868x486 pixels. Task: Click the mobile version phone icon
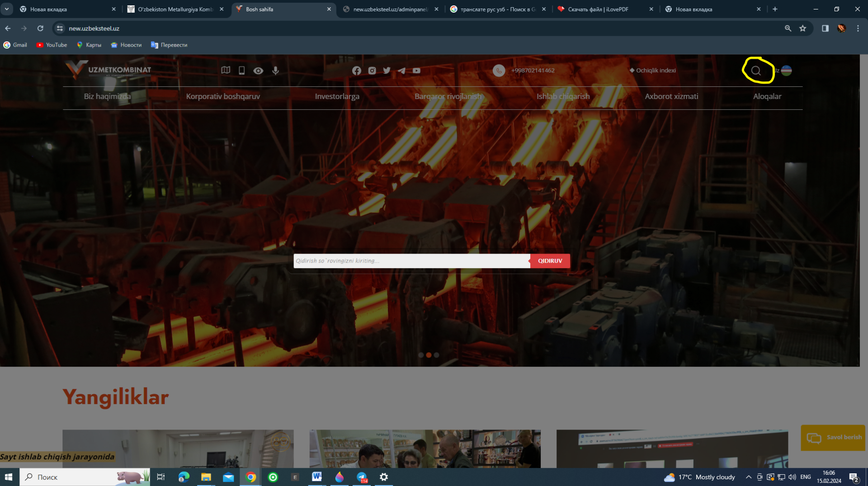(x=242, y=71)
